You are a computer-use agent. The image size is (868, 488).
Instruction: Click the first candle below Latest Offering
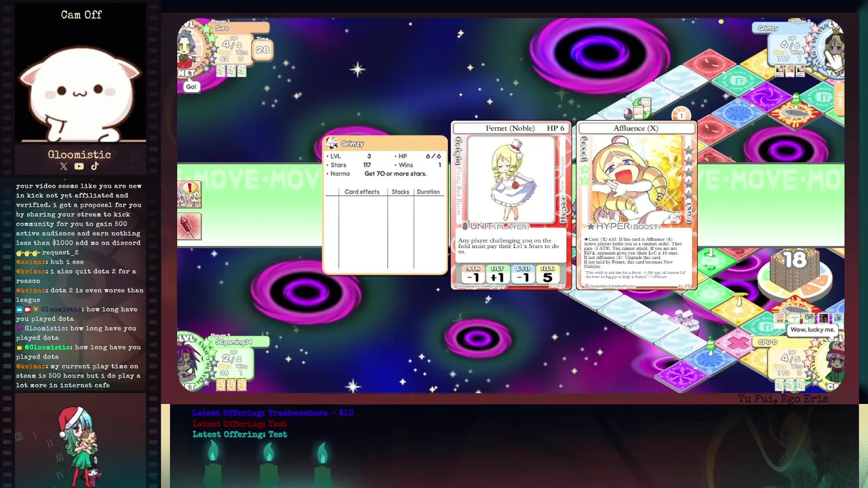(x=214, y=464)
